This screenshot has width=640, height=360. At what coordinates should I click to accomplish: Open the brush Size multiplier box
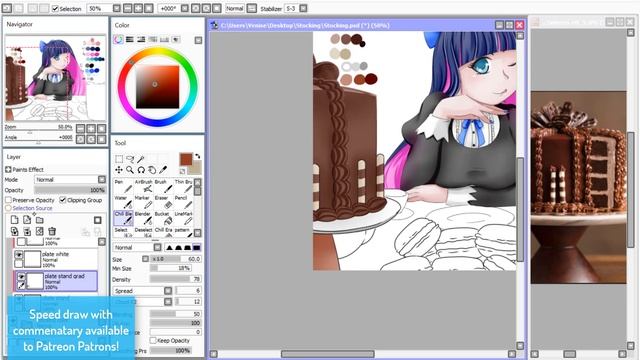pos(145,259)
